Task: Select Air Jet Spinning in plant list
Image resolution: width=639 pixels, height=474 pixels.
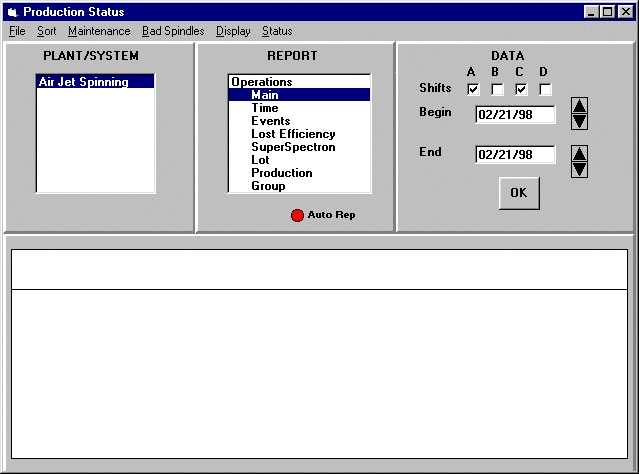Action: coord(95,82)
